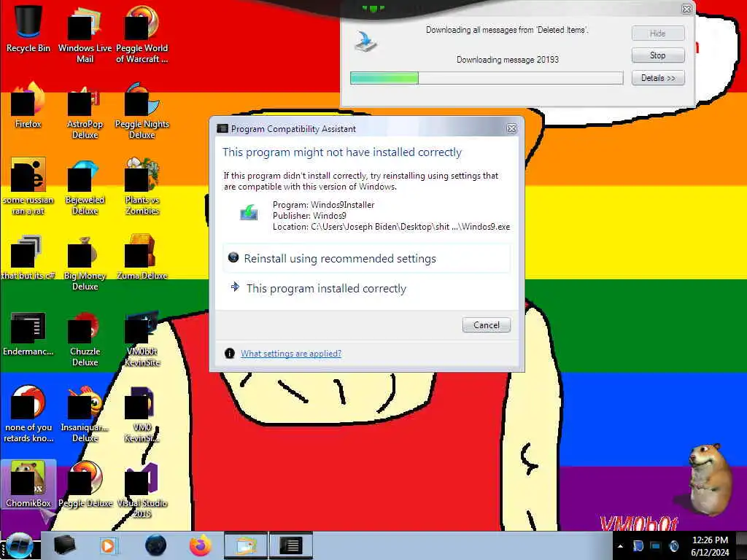Cancel the Program Compatibility Assistant dialog
The width and height of the screenshot is (747, 560).
[487, 324]
